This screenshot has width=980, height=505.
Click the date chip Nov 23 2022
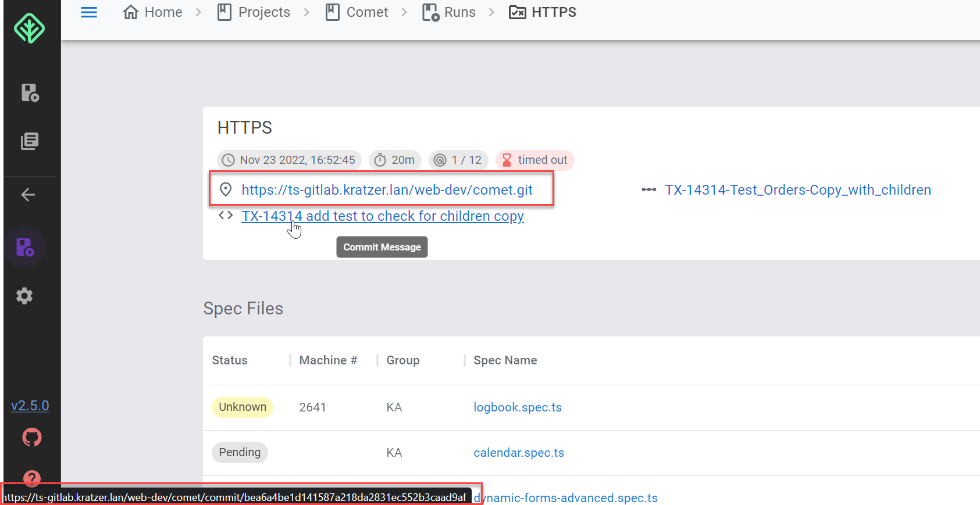(289, 160)
